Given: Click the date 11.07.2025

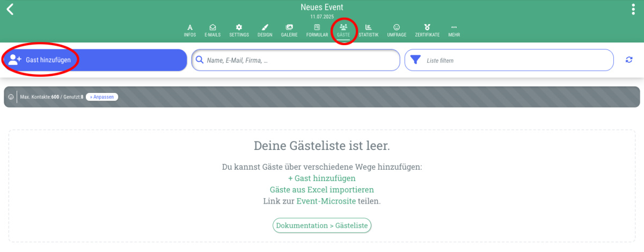Looking at the screenshot, I should (322, 17).
